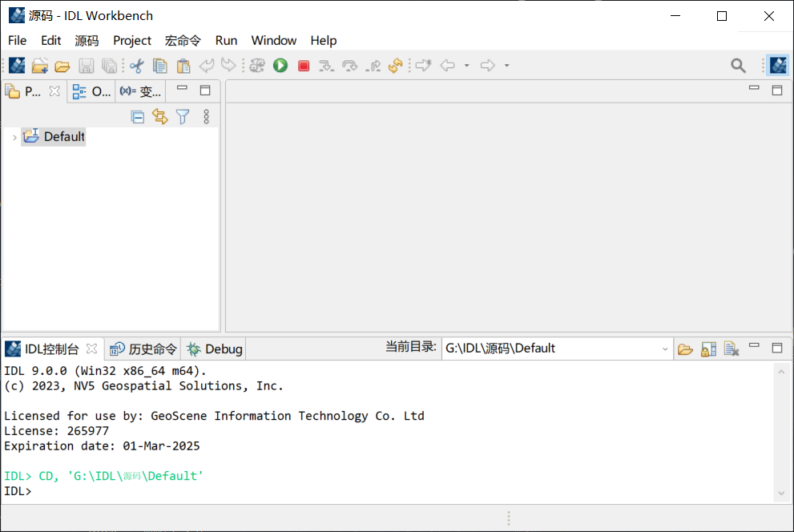Open the Back navigation history dropdown
794x532 pixels.
467,66
